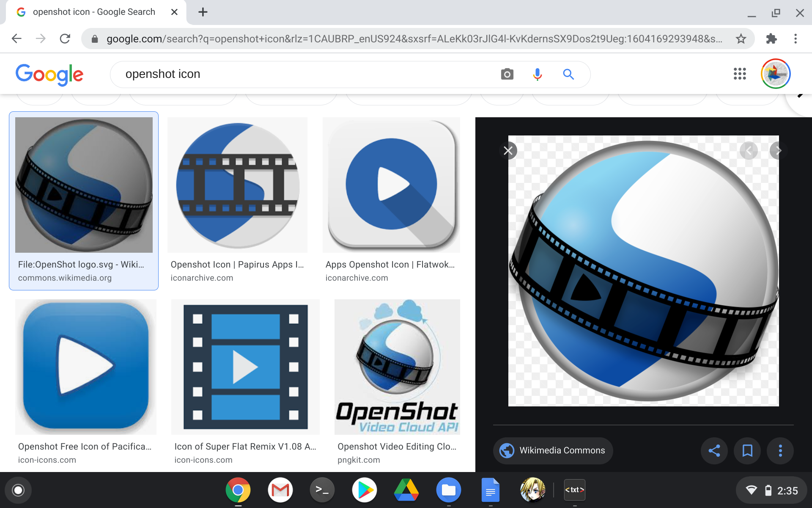Viewport: 812px width, 508px height.
Task: Click the address bar URL
Action: click(414, 39)
